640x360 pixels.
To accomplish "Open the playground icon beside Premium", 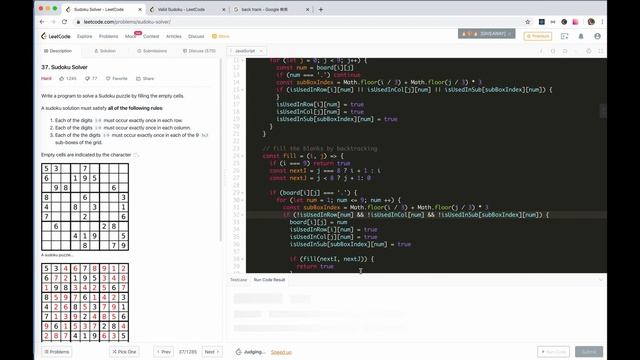I will (564, 36).
